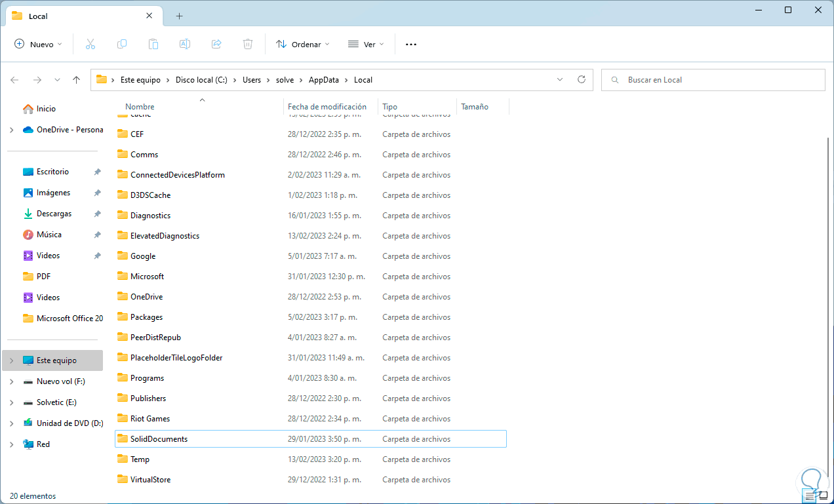Expand OneDrive - Personal tree node
The height and width of the screenshot is (504, 834).
tap(12, 130)
